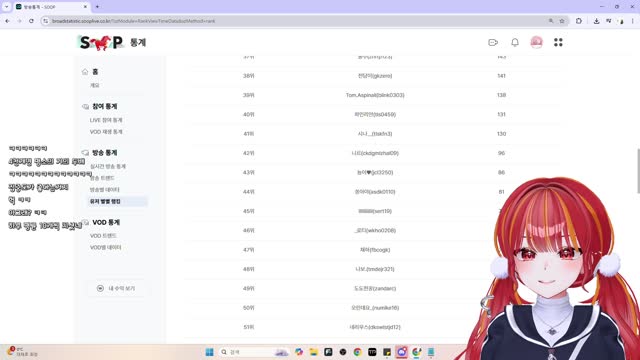Click the user name in the rank 40 row
The height and width of the screenshot is (360, 640).
(375, 115)
